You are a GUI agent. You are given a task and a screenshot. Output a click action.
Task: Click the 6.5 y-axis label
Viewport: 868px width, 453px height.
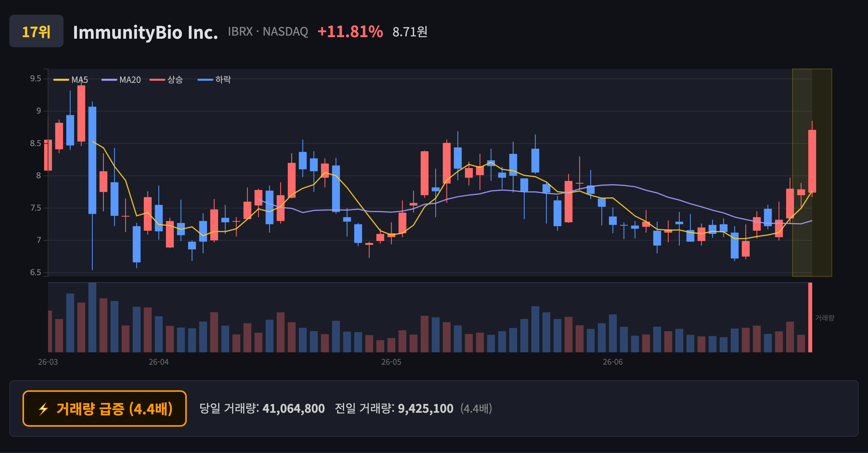point(35,273)
